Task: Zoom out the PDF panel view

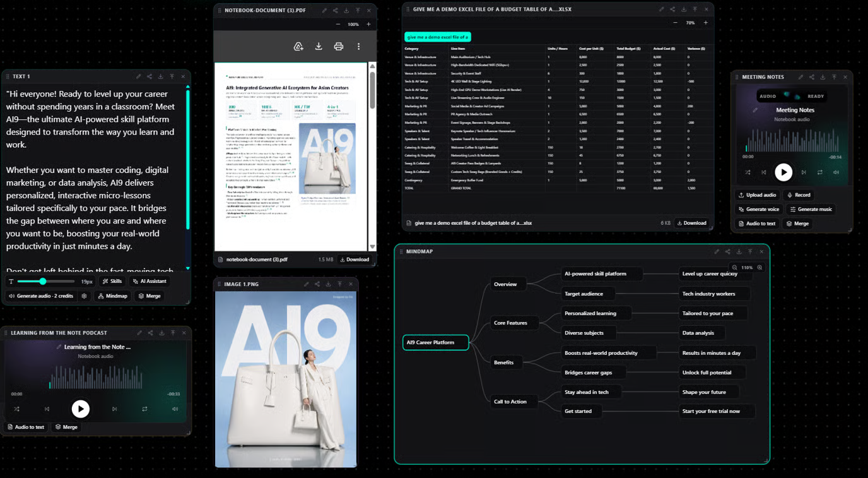Action: (338, 25)
